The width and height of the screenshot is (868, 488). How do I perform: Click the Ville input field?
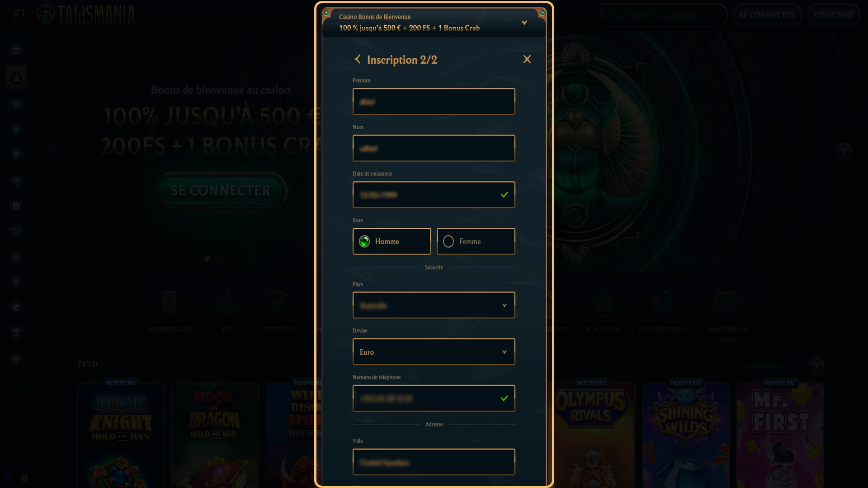tap(434, 462)
